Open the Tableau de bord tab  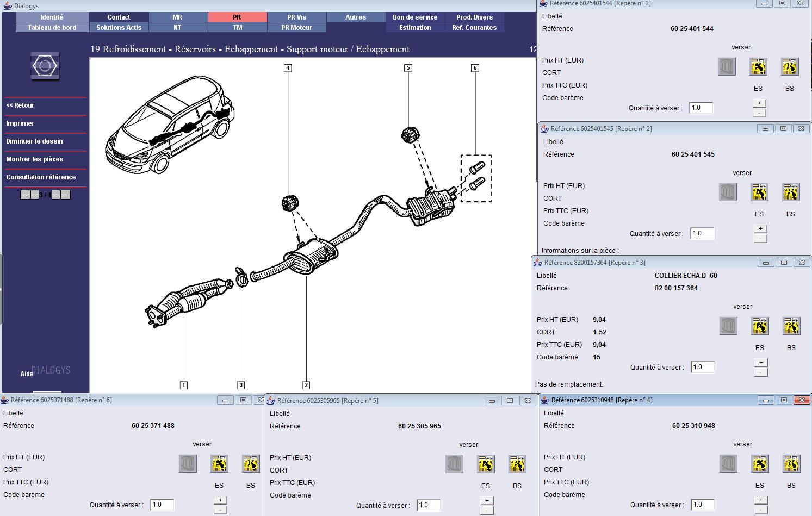coord(52,28)
